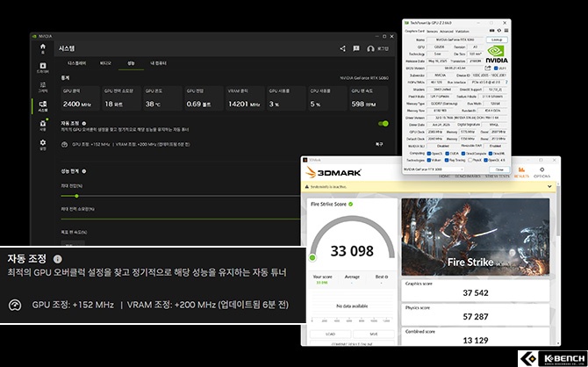588x367 pixels.
Task: Switch to the 비디오 tab
Action: pyautogui.click(x=105, y=63)
